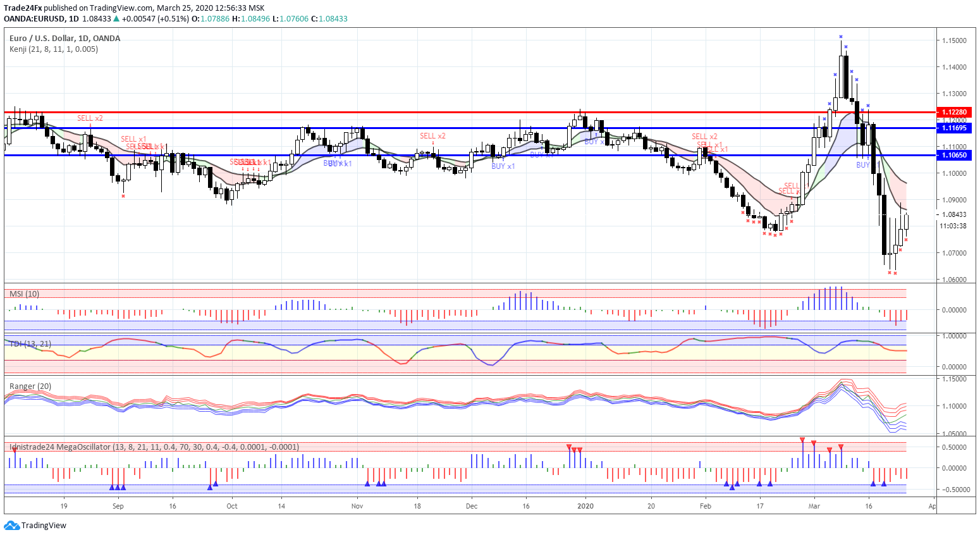This screenshot has width=980, height=537.
Task: Click the Euro / U.S. Dollar chart title
Action: (64, 38)
